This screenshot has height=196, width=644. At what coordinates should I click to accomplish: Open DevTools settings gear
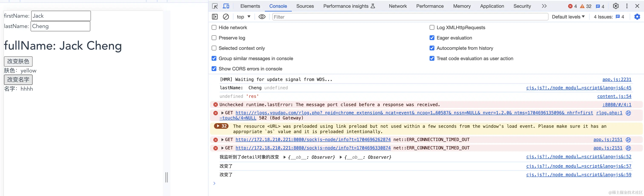click(x=615, y=6)
